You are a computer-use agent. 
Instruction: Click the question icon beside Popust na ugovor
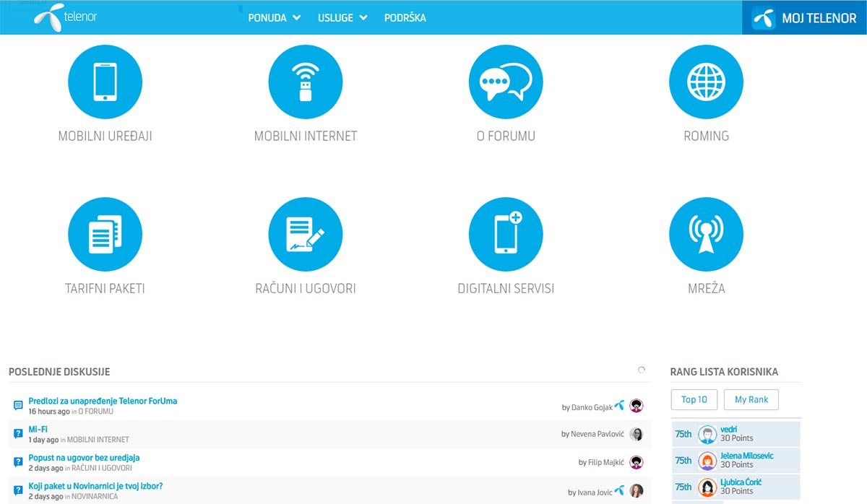[x=18, y=462]
